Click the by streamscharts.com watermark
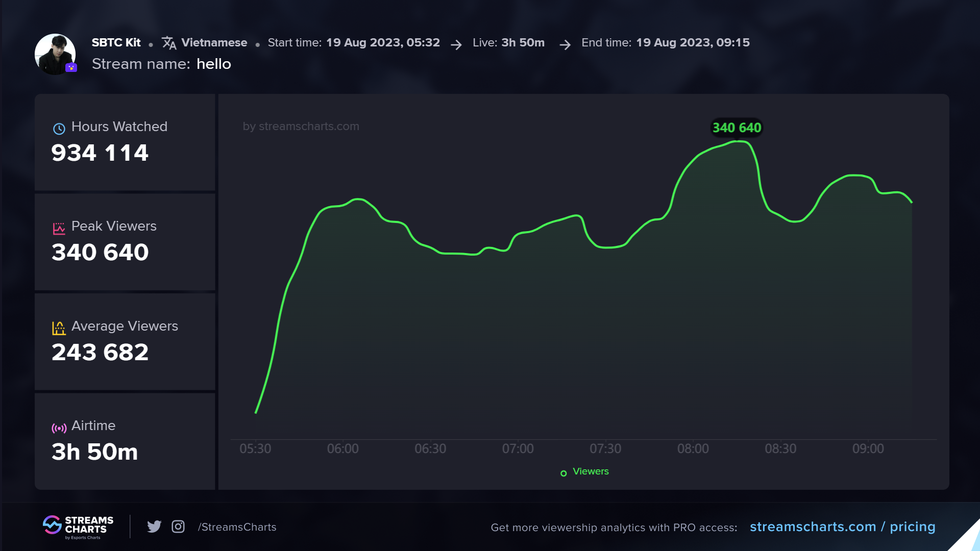Viewport: 980px width, 551px height. (x=301, y=126)
